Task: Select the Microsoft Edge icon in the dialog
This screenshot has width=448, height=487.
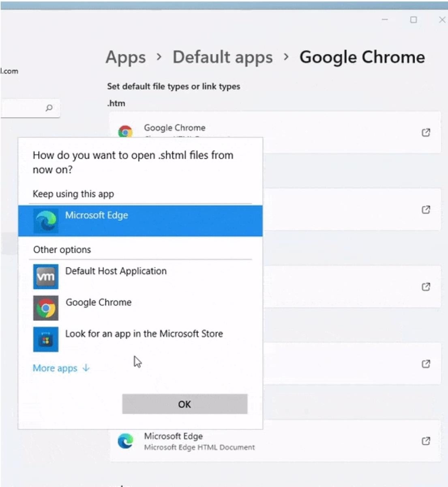Action: tap(45, 221)
